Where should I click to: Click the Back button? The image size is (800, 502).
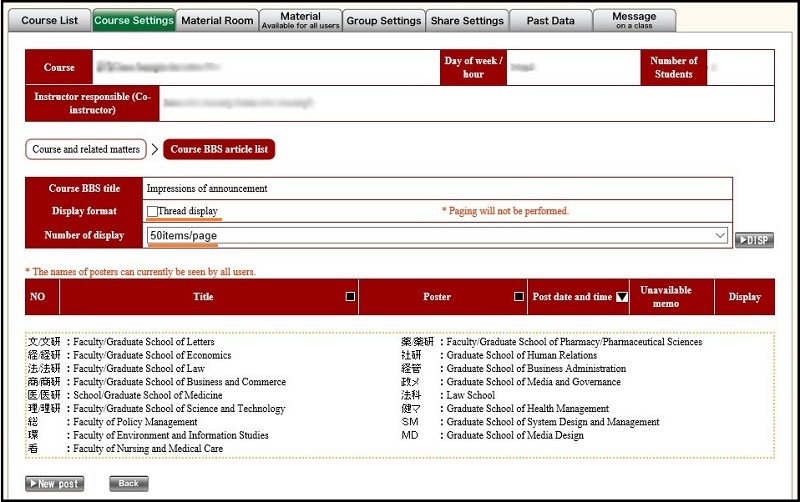[x=128, y=484]
